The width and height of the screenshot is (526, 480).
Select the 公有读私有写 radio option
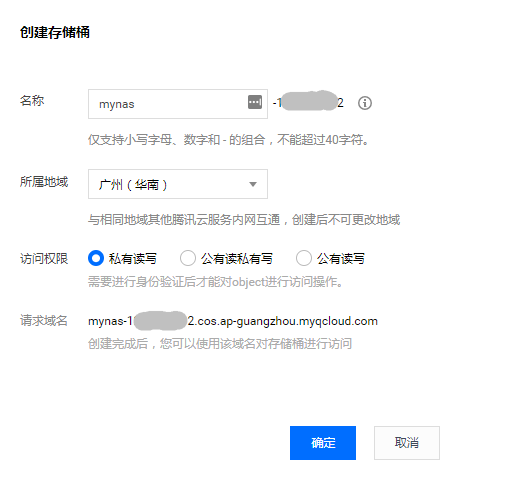188,258
